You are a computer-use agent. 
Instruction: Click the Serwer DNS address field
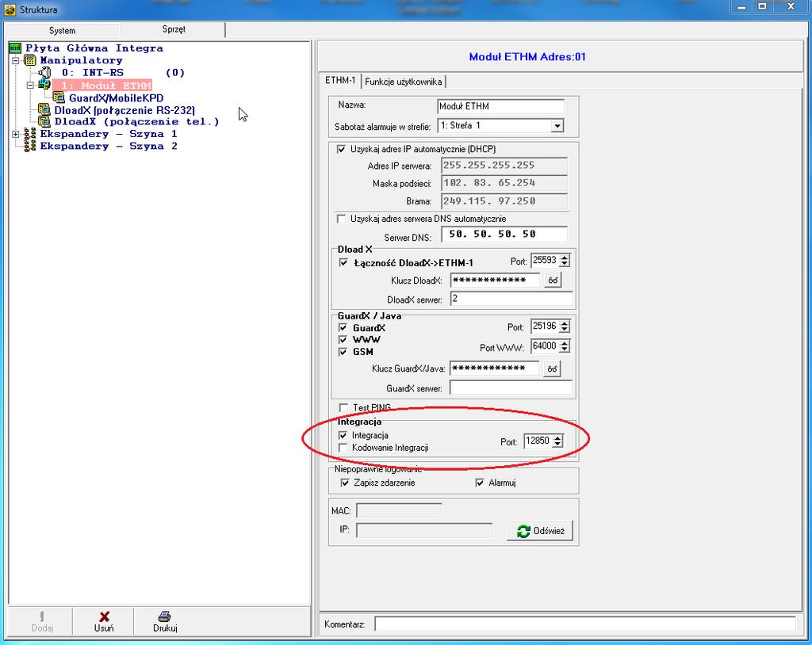click(x=504, y=234)
